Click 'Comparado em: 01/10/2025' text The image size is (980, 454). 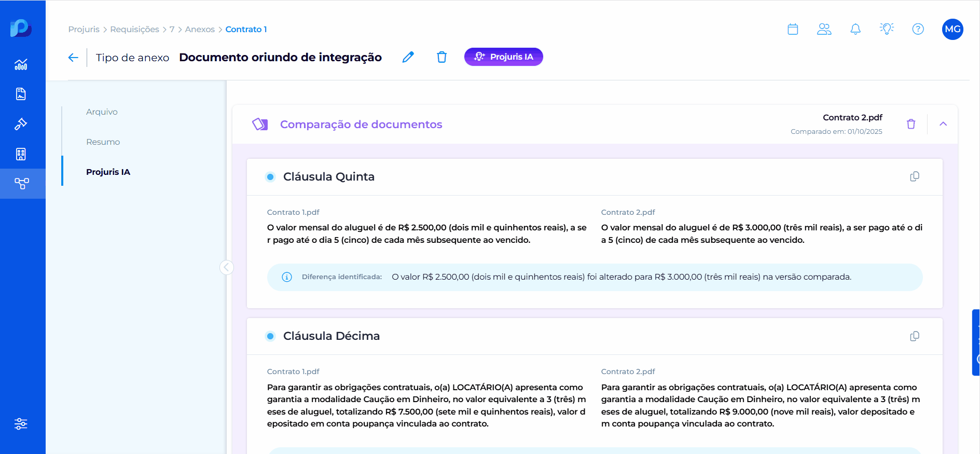(836, 131)
